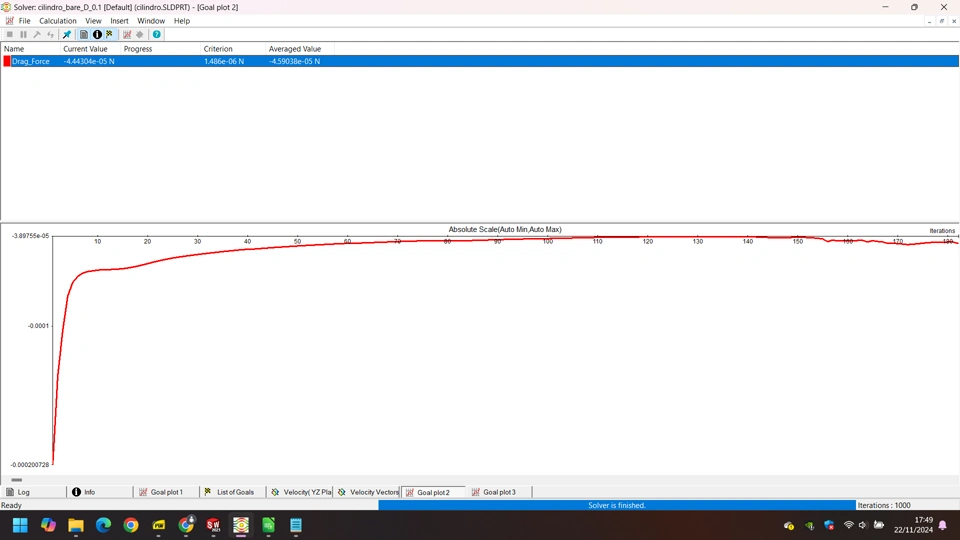Open the second Chrome profile taskbar icon
960x540 pixels.
pos(186,525)
